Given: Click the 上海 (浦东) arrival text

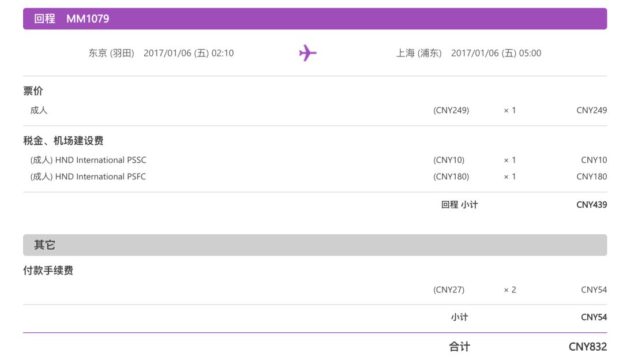Looking at the screenshot, I should tap(419, 53).
